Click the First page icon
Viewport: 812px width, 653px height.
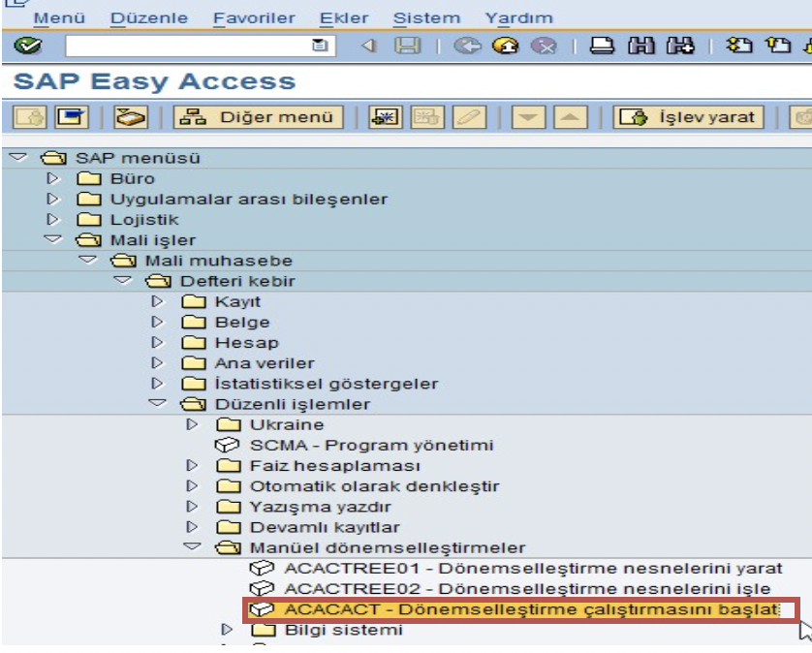[x=739, y=47]
